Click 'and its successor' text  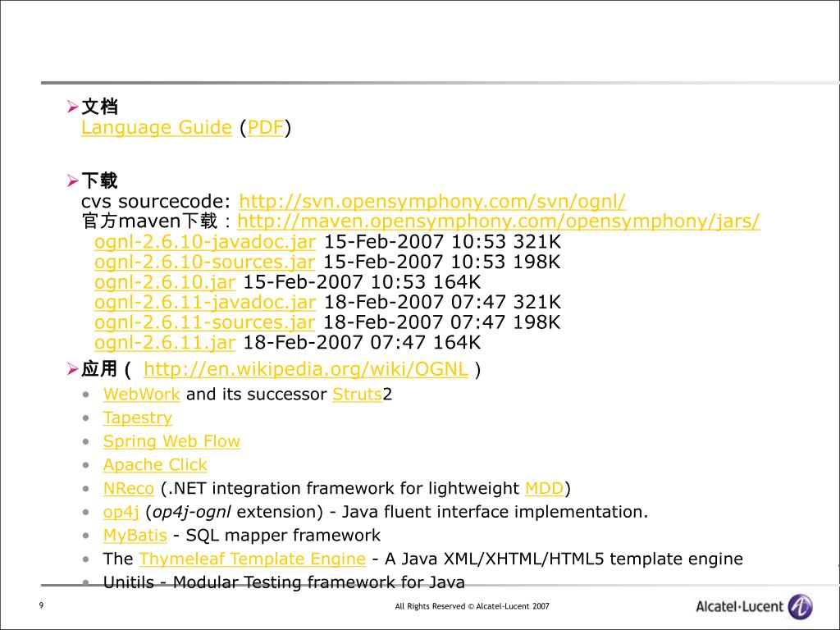point(256,395)
